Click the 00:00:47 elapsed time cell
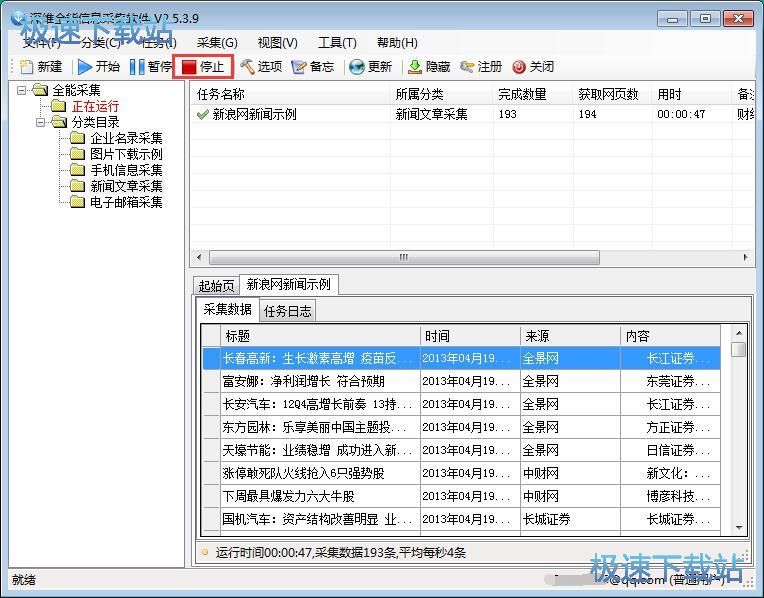 tap(692, 115)
